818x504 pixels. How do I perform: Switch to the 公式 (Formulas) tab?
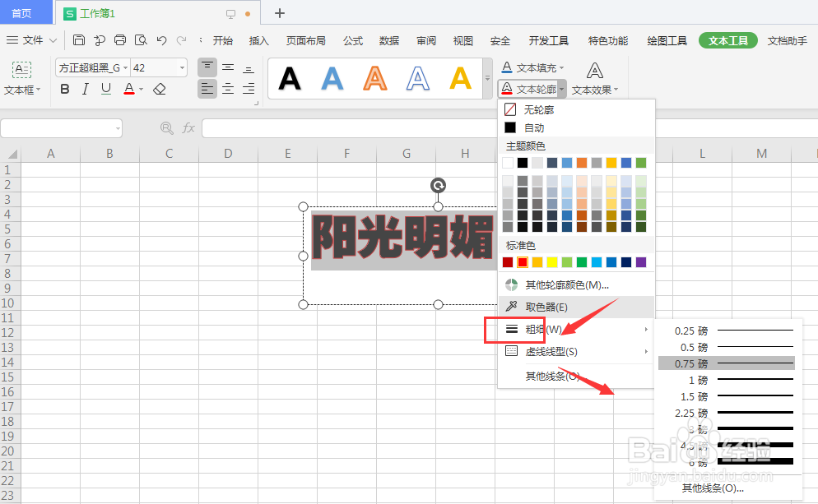[353, 40]
